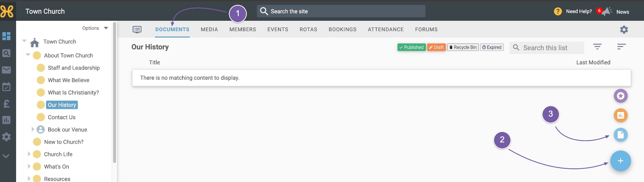Select Staff and Leadership page
This screenshot has height=182, width=644.
(74, 68)
